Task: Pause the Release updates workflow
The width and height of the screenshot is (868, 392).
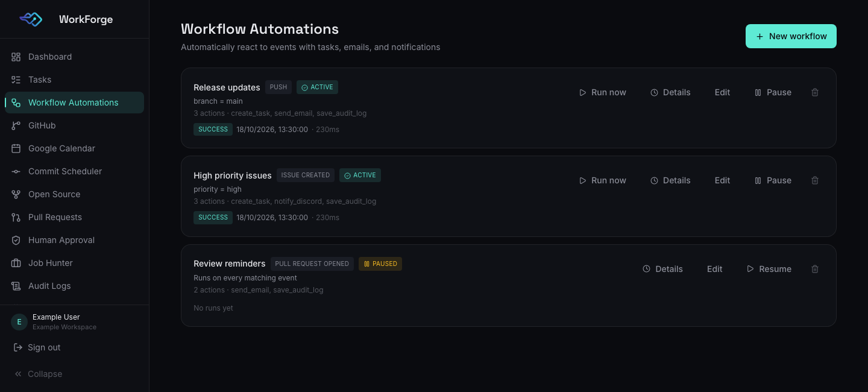Action: pos(773,92)
